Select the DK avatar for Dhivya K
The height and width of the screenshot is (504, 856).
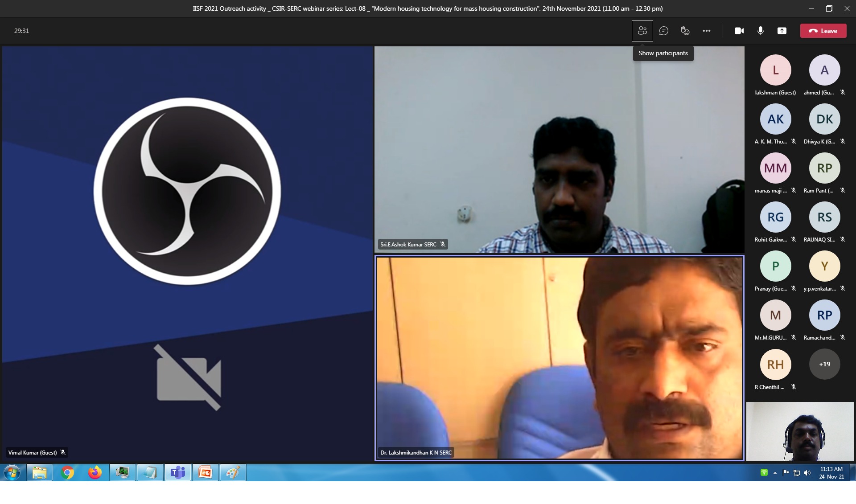[824, 119]
